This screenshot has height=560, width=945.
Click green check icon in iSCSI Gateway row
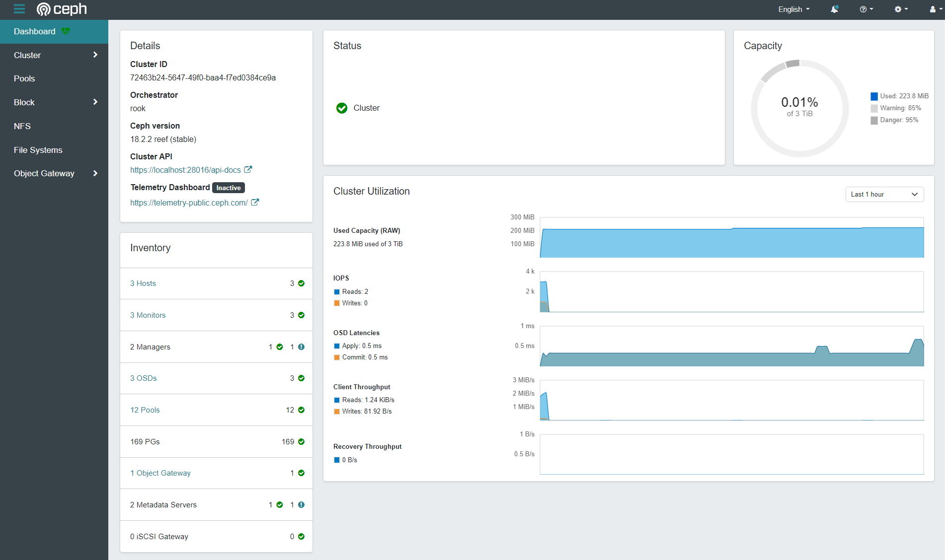tap(301, 537)
